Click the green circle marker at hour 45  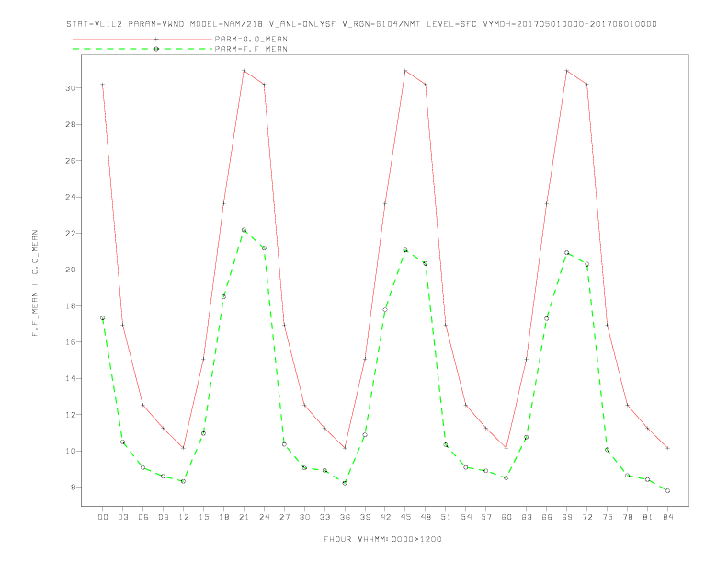(405, 250)
